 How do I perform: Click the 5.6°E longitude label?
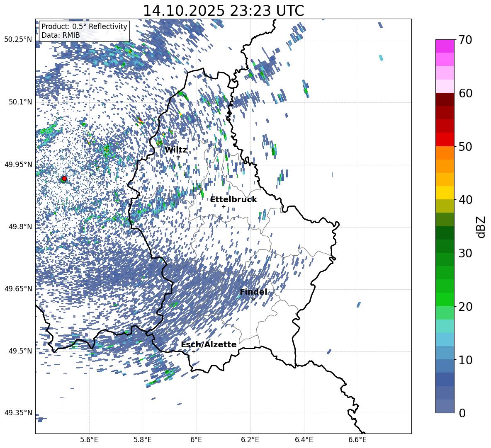[89, 440]
